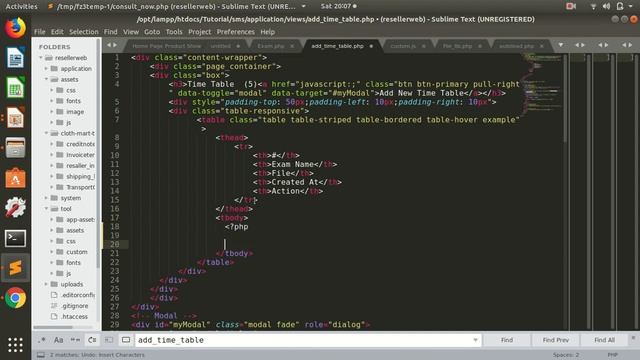Switch to the Exam.php tab
Screen dimensions: 640x360
point(271,46)
